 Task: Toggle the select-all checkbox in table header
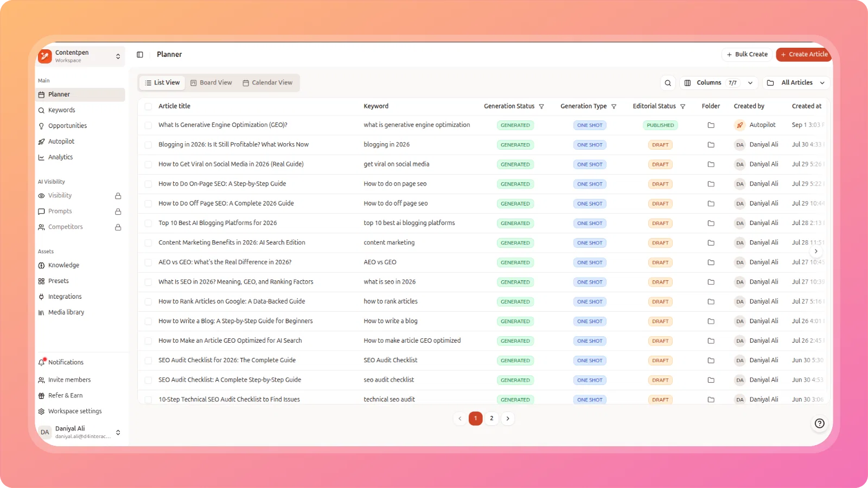coord(148,107)
